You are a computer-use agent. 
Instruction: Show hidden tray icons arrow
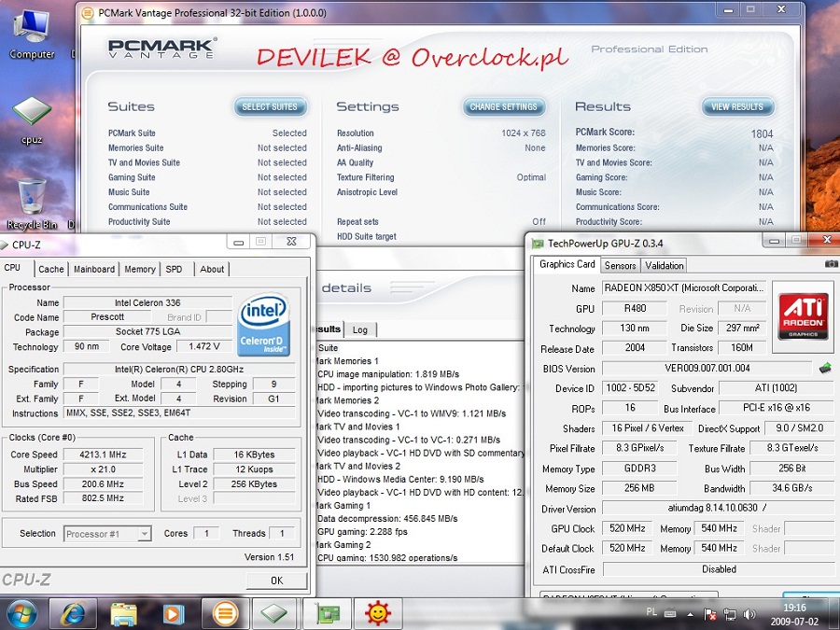coord(690,614)
